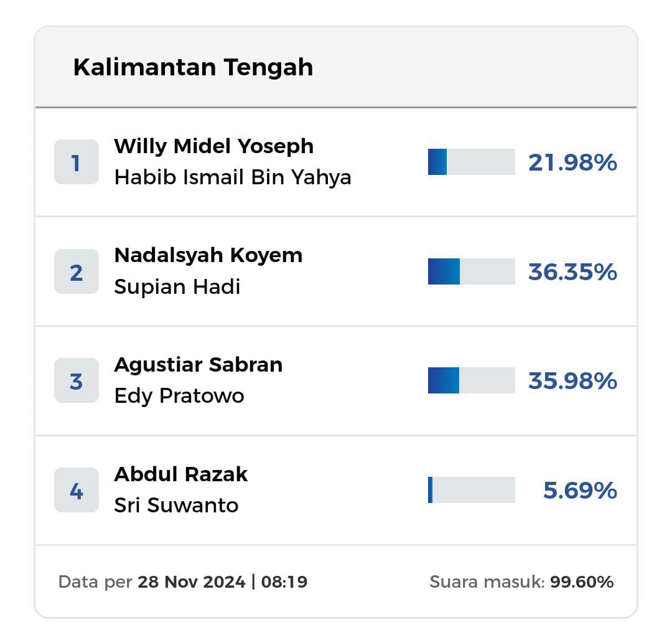Select candidate Abdul Razak
This screenshot has width=672, height=640.
180,474
